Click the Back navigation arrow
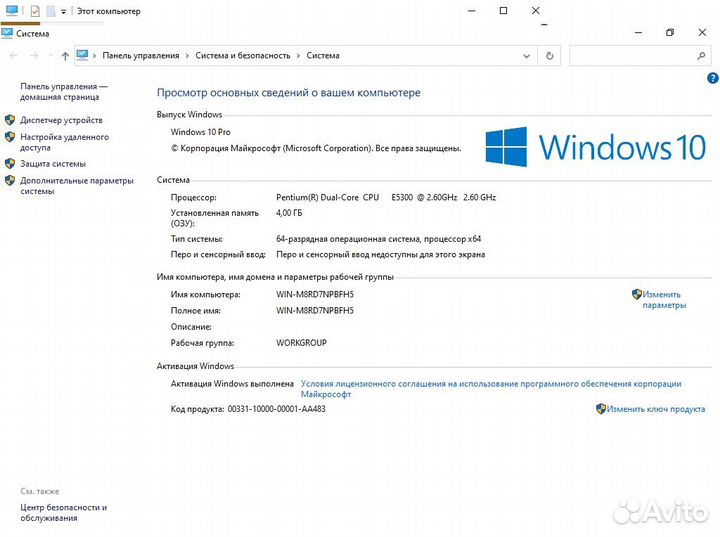The height and width of the screenshot is (537, 720). coord(10,56)
